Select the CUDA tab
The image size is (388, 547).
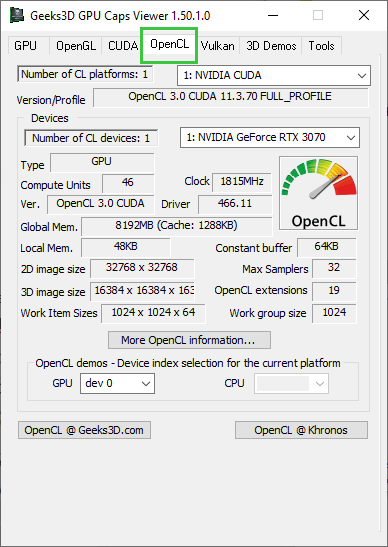122,46
